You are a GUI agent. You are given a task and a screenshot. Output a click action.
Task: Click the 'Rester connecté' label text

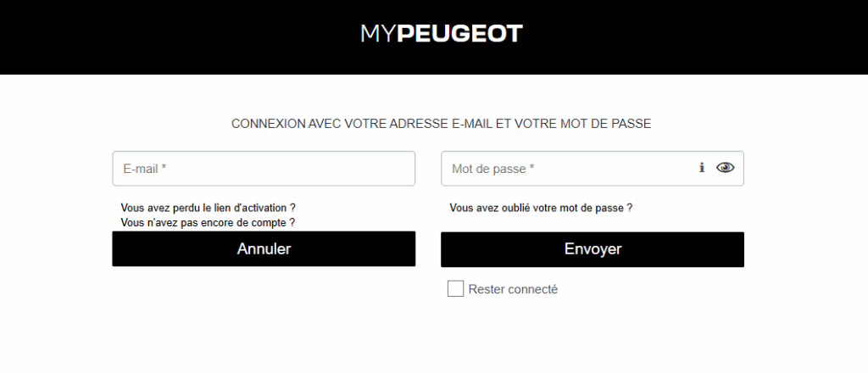(x=513, y=289)
